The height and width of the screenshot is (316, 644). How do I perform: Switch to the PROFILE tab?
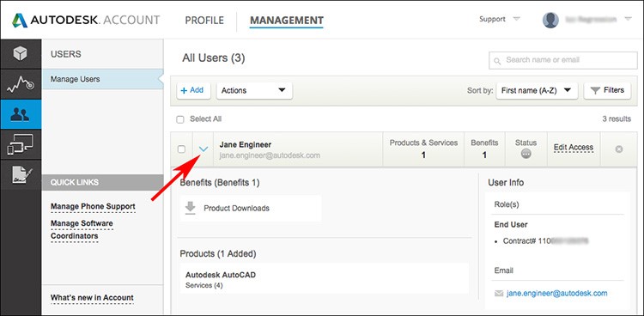click(204, 20)
